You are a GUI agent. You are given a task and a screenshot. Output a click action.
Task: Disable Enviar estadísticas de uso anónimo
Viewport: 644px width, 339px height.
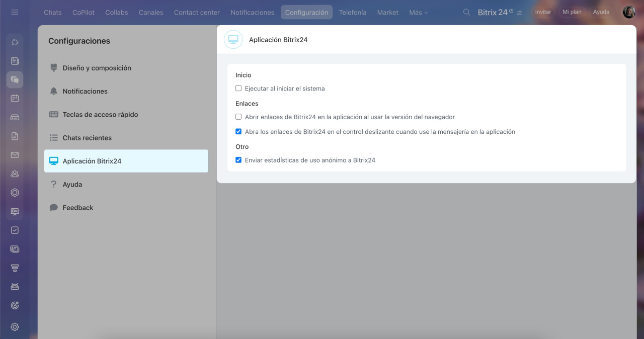point(238,160)
